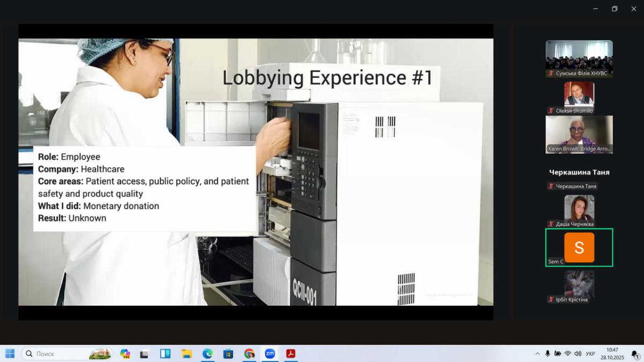Open Task View from the taskbar
Screen dimensions: 644x362
tap(144, 353)
